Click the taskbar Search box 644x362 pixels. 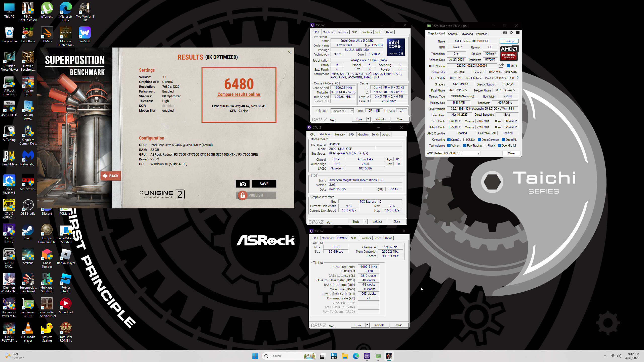[289, 356]
